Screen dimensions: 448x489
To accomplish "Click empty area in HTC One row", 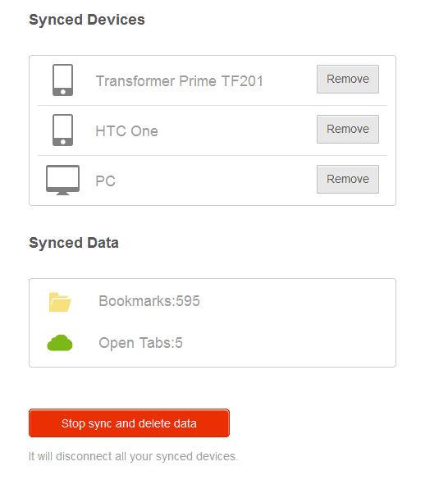I will coord(237,131).
